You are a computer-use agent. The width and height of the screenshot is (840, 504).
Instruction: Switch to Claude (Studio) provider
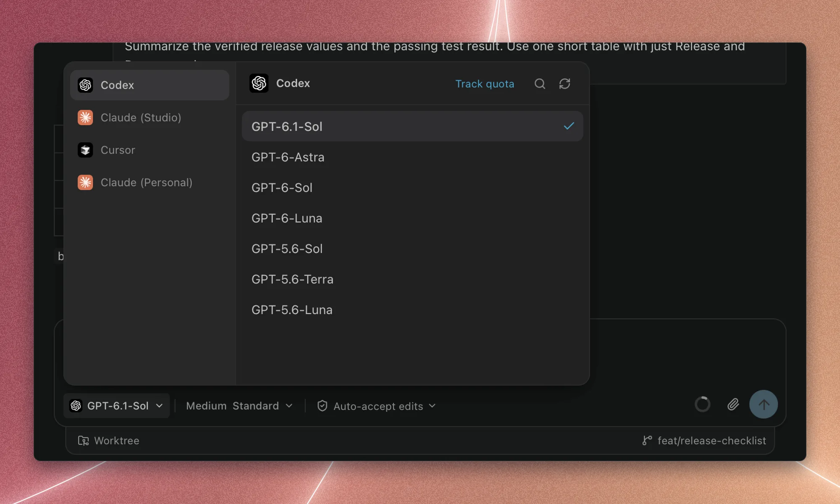[x=150, y=118]
